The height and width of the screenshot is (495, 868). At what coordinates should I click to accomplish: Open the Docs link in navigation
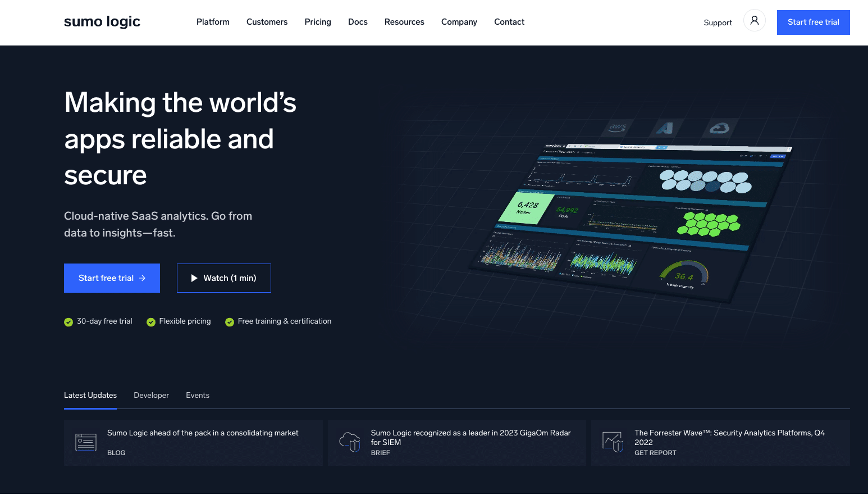click(358, 22)
